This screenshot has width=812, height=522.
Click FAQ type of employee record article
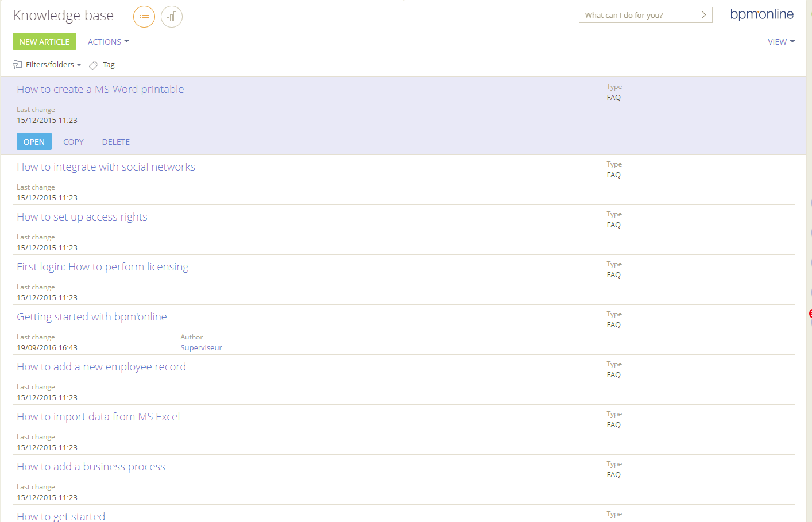[614, 375]
